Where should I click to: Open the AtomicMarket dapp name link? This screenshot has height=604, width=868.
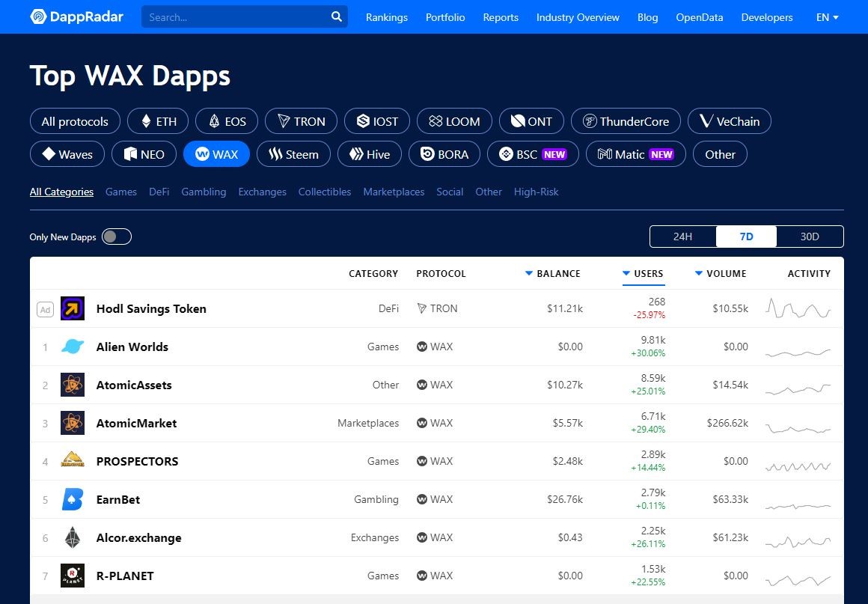click(x=136, y=423)
